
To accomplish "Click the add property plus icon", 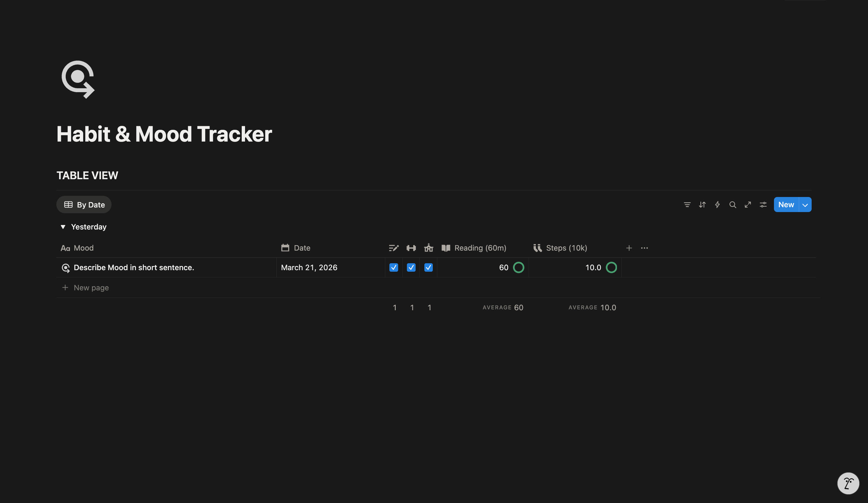I will 629,248.
